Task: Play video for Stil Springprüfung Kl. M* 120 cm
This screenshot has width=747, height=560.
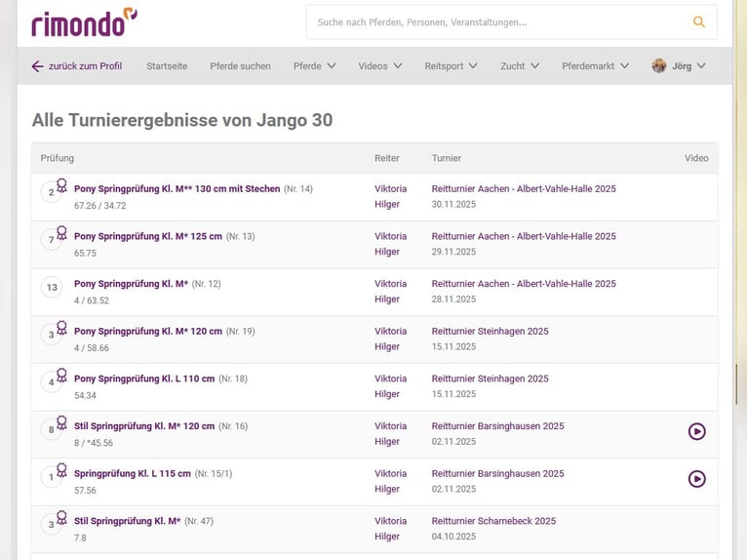Action: click(x=696, y=431)
